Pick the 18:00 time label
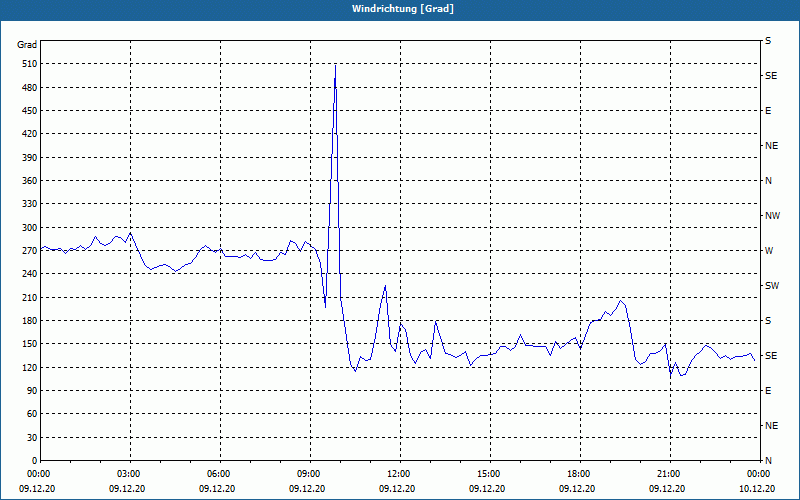The image size is (800, 500). [x=580, y=474]
